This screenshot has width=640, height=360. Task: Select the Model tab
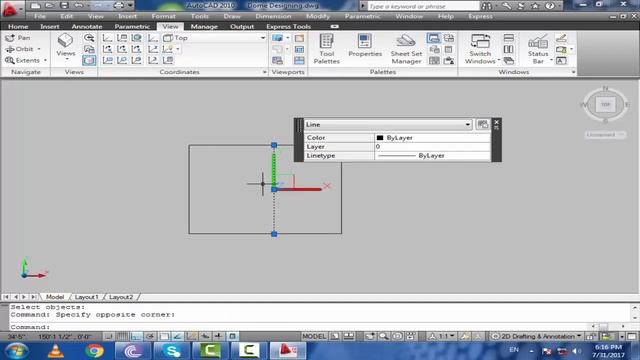[x=55, y=297]
